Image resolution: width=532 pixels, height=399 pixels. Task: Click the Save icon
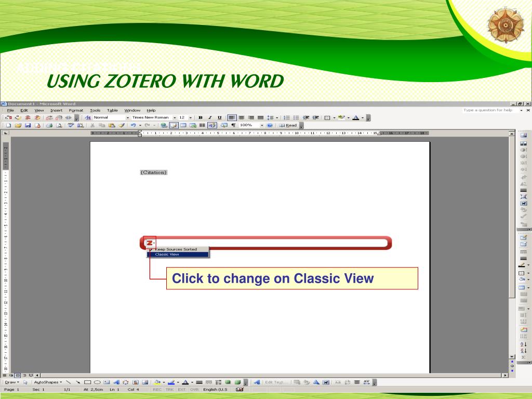pos(28,126)
